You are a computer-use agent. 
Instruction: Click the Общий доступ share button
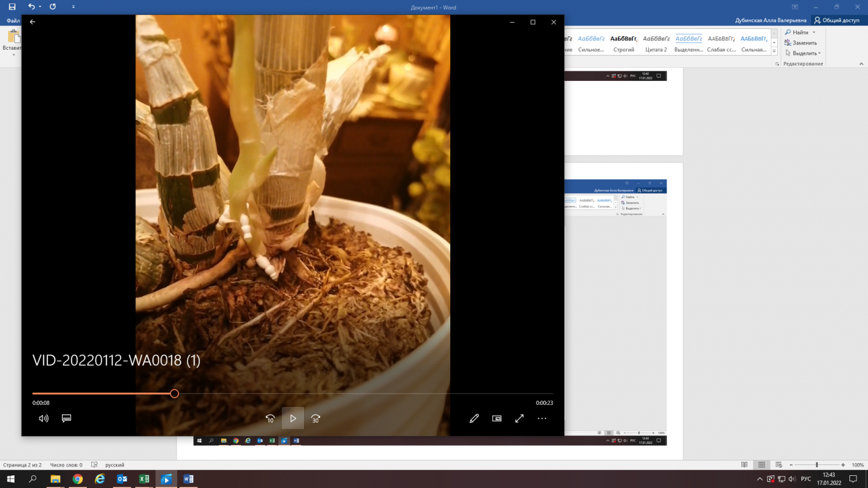(837, 20)
